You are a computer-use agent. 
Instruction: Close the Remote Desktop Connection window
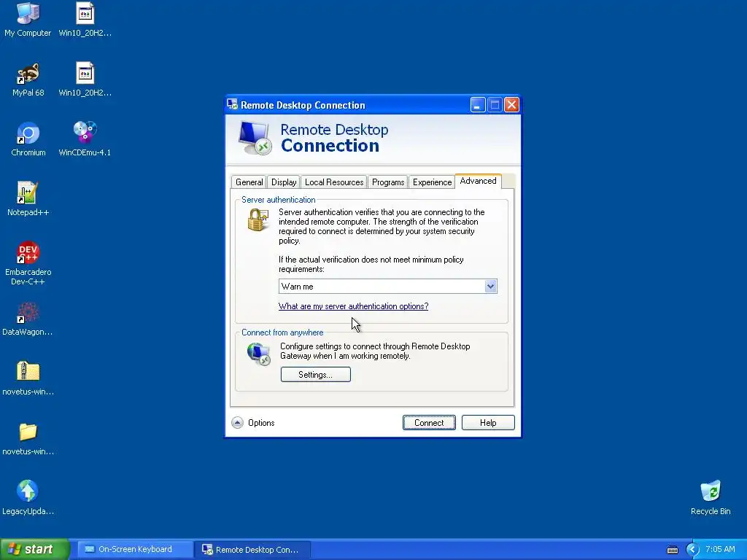tap(511, 105)
